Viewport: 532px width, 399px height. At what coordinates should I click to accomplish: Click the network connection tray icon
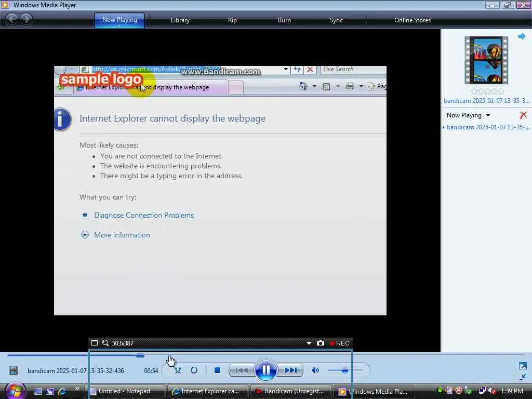click(482, 391)
